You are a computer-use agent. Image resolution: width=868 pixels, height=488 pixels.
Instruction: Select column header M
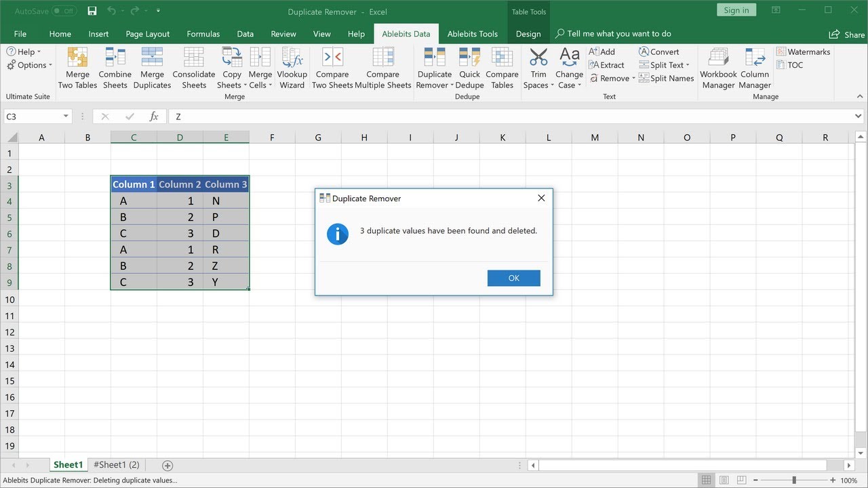(595, 138)
